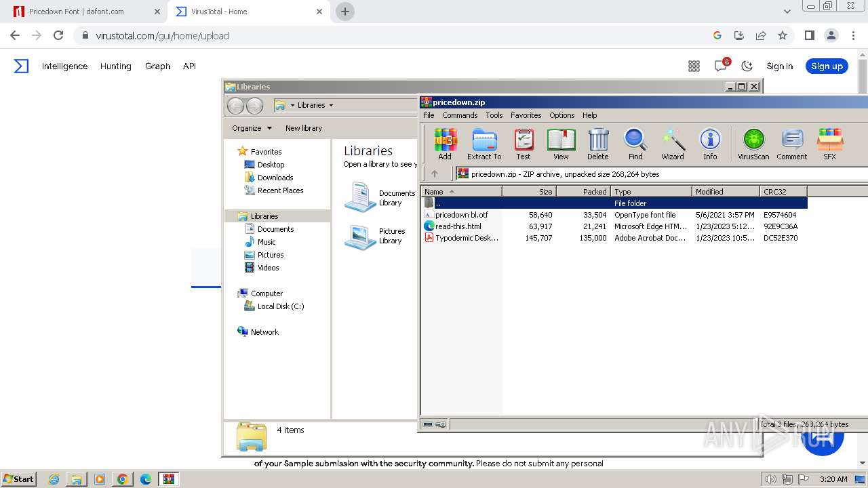This screenshot has width=868, height=488.
Task: Sort by Modified column header
Action: (x=726, y=192)
